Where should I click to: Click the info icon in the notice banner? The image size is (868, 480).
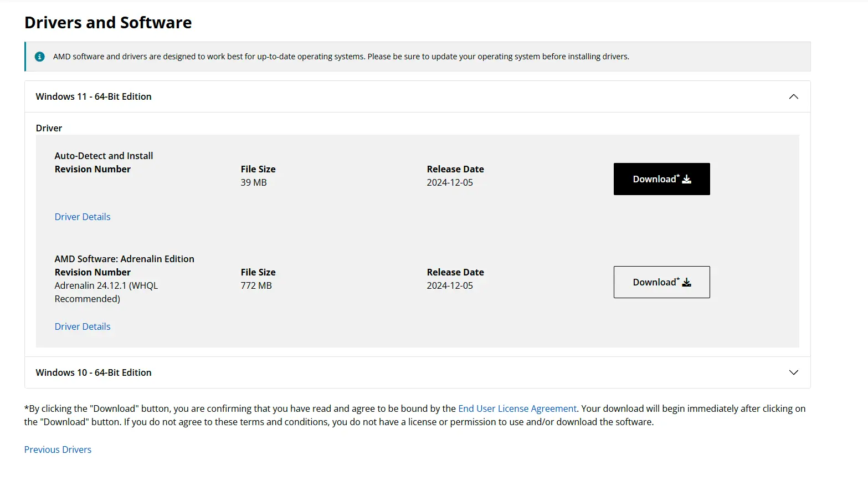coord(40,57)
